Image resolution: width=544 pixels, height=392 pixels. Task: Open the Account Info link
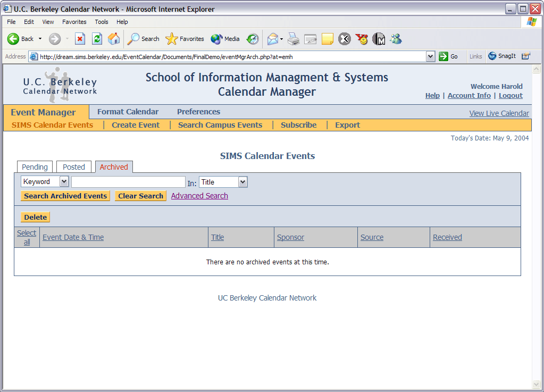pos(469,96)
